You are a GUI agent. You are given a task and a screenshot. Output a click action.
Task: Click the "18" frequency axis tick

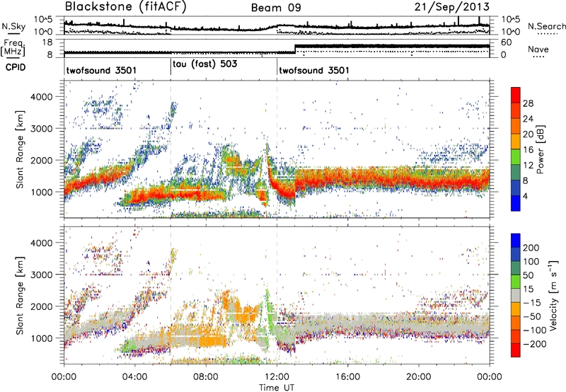[x=47, y=42]
